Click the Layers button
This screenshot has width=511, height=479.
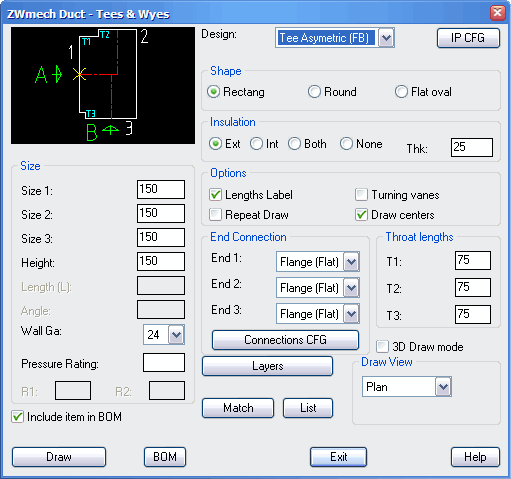[267, 366]
